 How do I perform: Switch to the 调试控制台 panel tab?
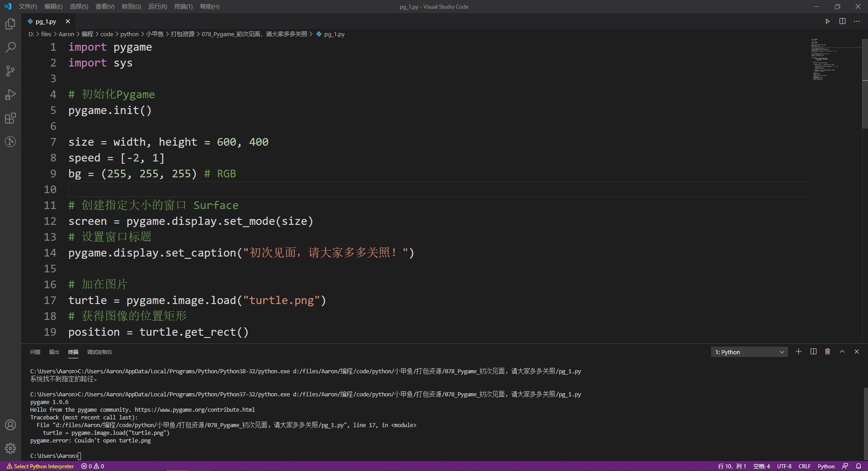(x=99, y=352)
